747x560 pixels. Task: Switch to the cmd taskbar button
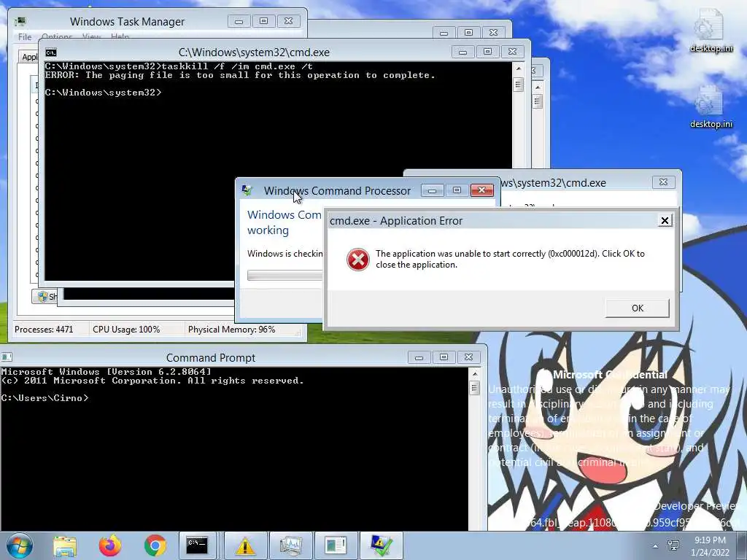(x=197, y=545)
